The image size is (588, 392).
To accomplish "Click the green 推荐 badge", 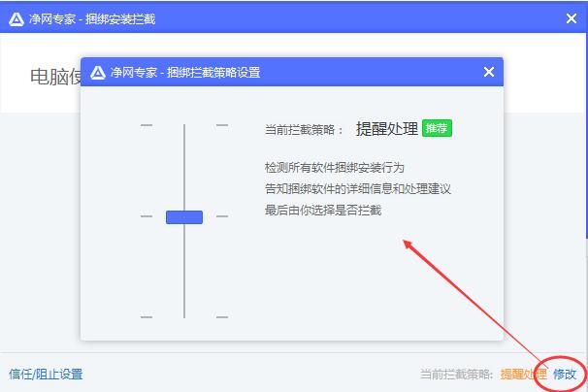I will (x=437, y=128).
